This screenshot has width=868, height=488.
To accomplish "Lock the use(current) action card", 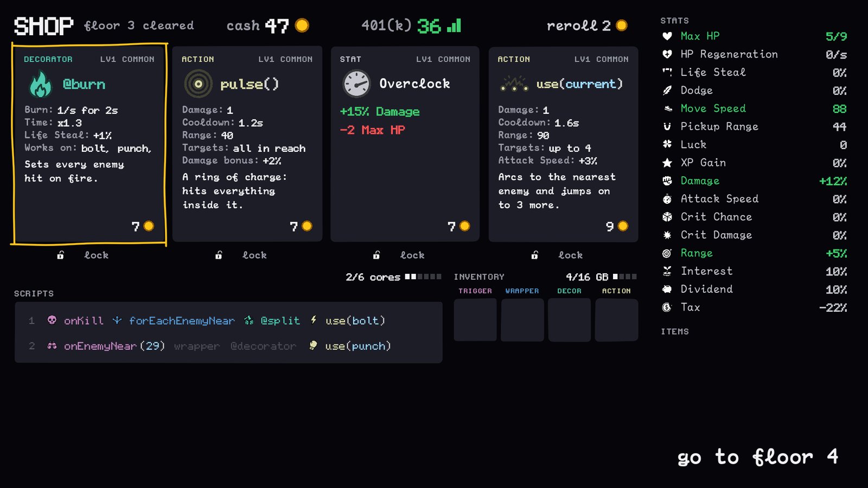I will click(x=557, y=255).
